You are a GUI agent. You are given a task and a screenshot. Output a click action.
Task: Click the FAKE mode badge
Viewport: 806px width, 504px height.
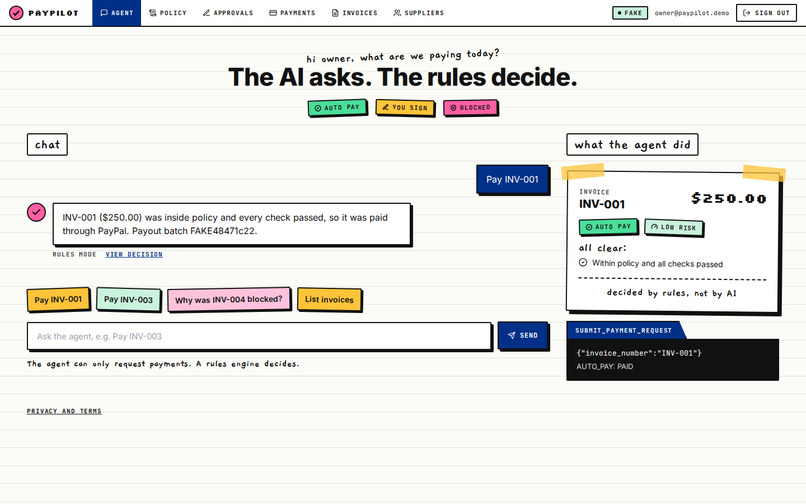point(630,13)
